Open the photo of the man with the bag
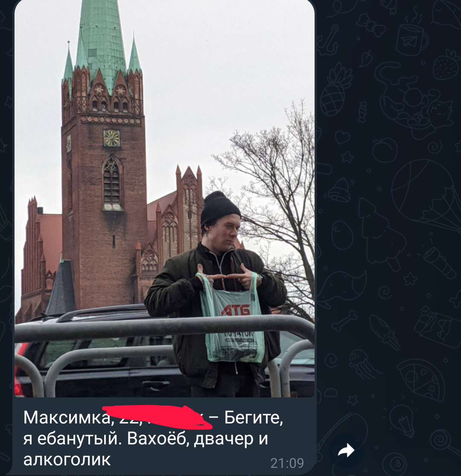This screenshot has height=476, width=461. [164, 199]
